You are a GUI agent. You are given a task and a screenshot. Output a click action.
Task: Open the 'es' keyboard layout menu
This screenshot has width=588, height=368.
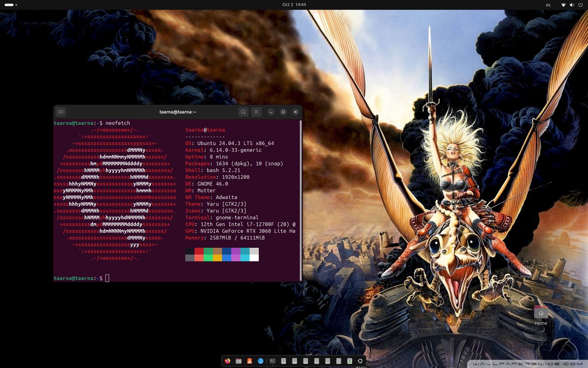pyautogui.click(x=548, y=4)
